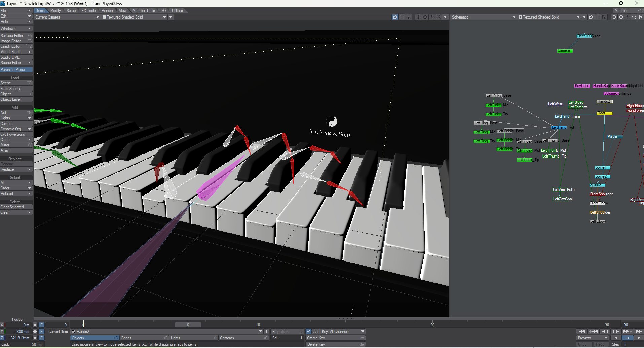
Task: Open Auto Key All Channels dropdown
Action: pyautogui.click(x=339, y=332)
